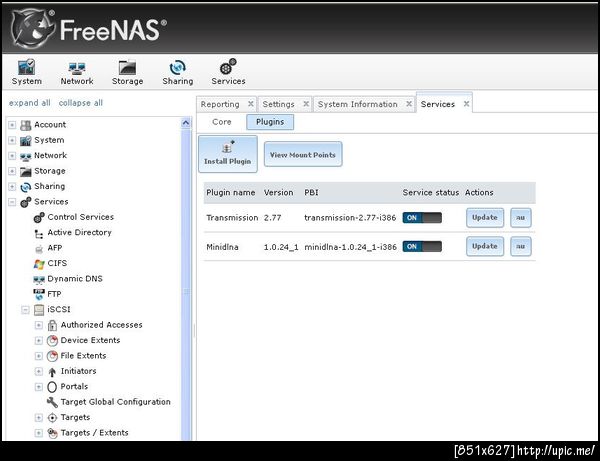
Task: Open the Storage toolbar icon
Action: (127, 72)
